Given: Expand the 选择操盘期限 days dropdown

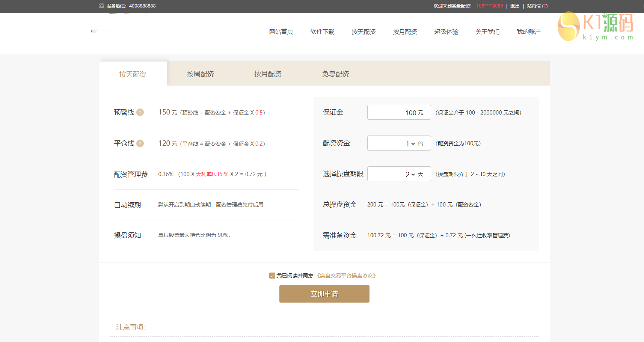Looking at the screenshot, I should click(410, 174).
